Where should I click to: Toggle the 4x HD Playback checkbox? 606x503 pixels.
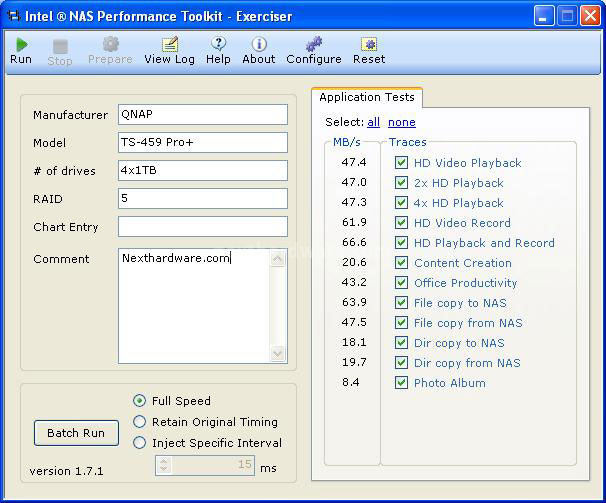point(401,203)
